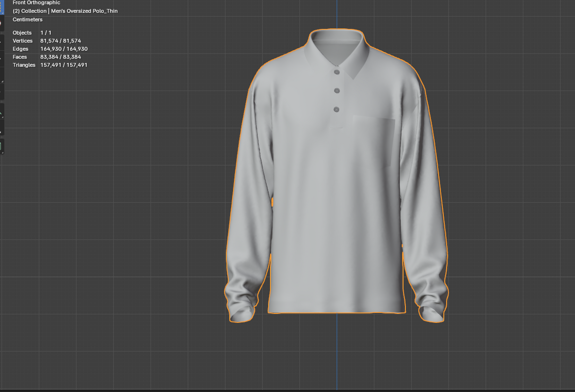The height and width of the screenshot is (392, 575).
Task: Click the "Front Orthographic" view label
Action: coord(36,3)
